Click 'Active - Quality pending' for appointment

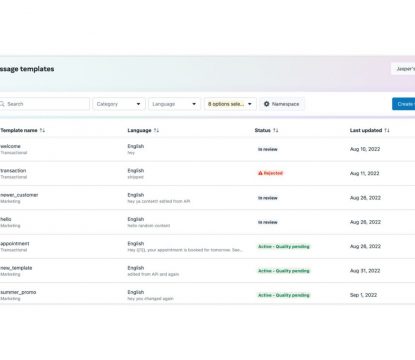point(284,247)
